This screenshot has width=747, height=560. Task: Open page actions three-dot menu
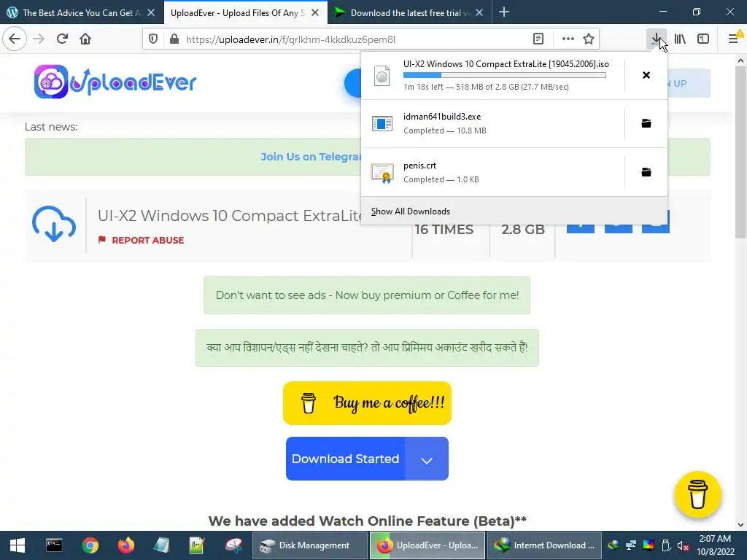(x=568, y=39)
